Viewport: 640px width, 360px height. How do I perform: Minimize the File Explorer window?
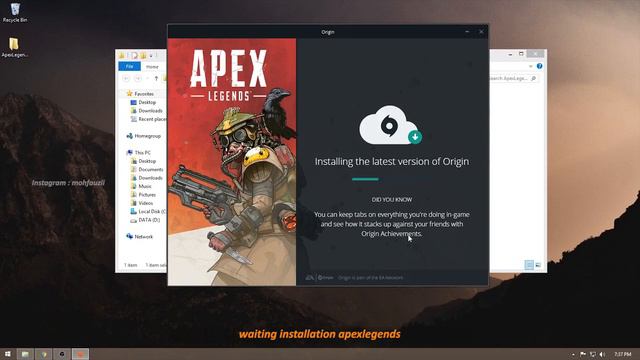(510, 54)
